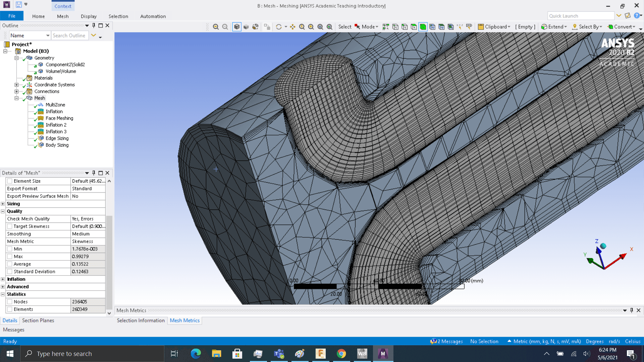Click the Select By location pin icon
The width and height of the screenshot is (644, 362).
[x=575, y=27]
